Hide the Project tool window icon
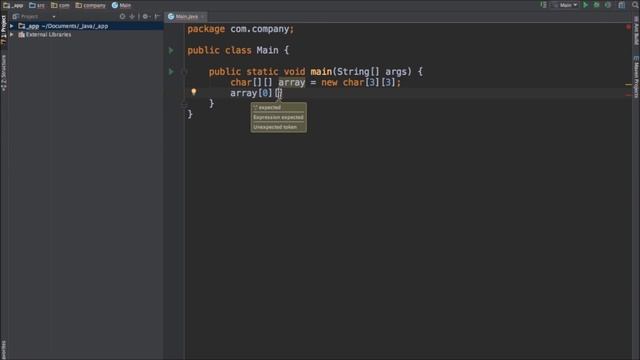 coord(157,16)
